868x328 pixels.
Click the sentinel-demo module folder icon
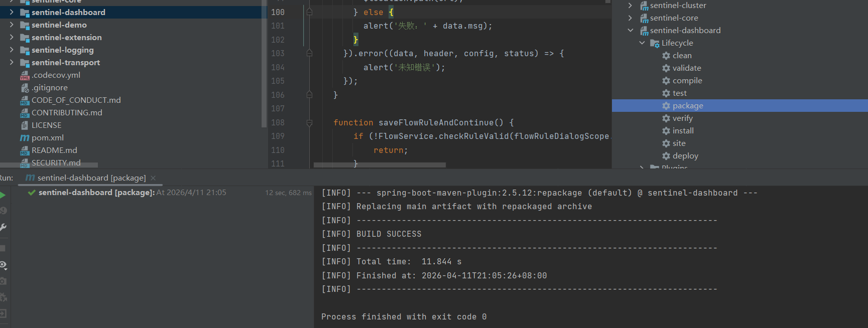coord(25,25)
